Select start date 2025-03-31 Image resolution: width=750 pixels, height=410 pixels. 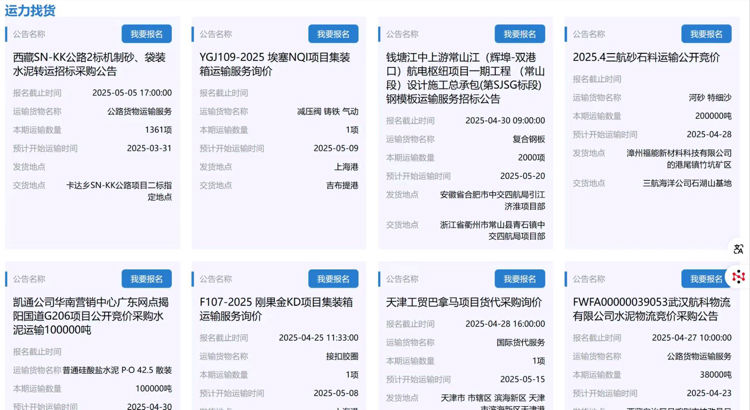(x=149, y=148)
